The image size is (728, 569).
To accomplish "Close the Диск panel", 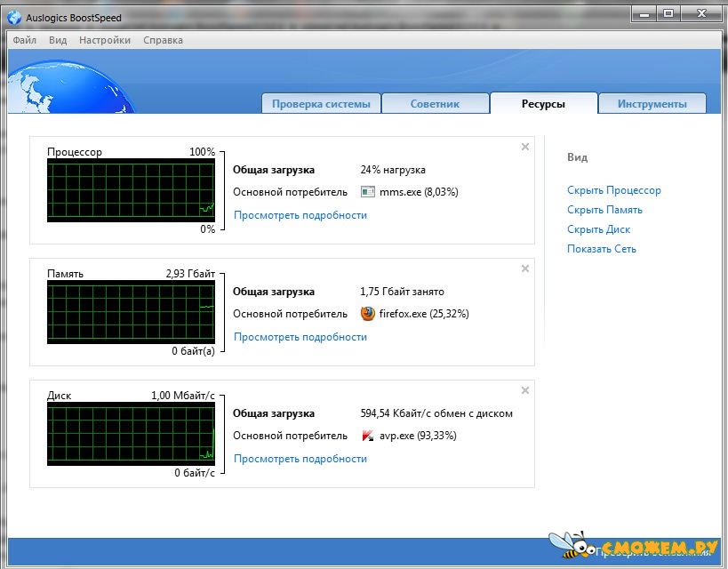I will pos(525,390).
